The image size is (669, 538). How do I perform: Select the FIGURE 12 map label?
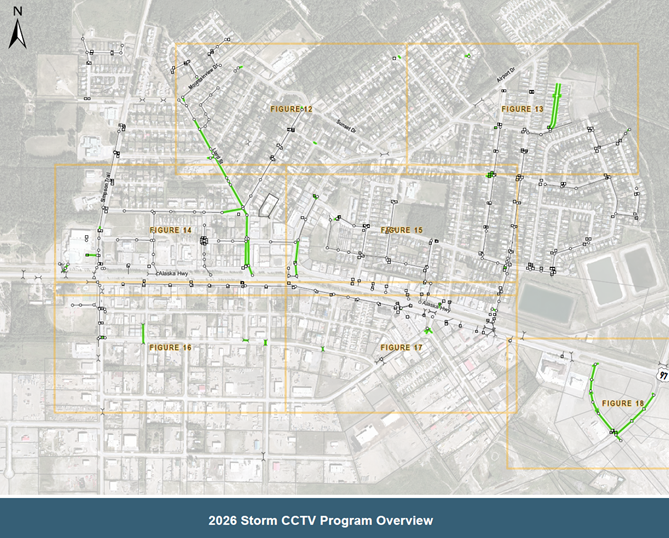point(291,109)
